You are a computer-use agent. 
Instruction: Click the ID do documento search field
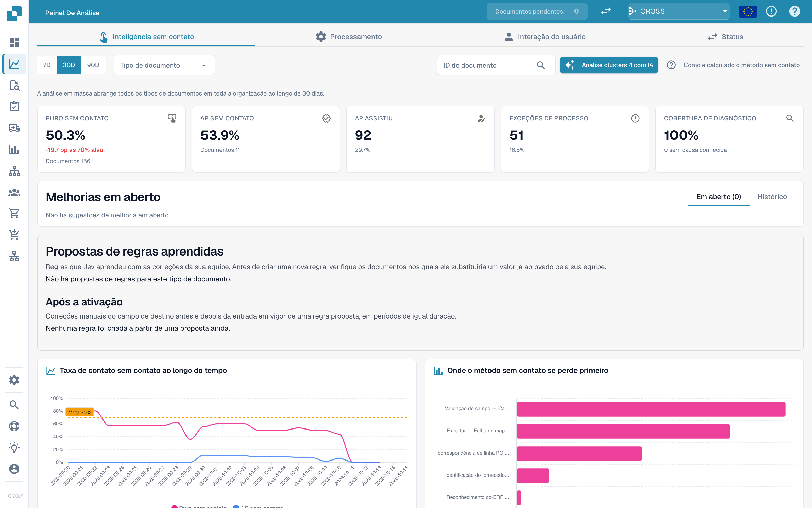(496, 65)
